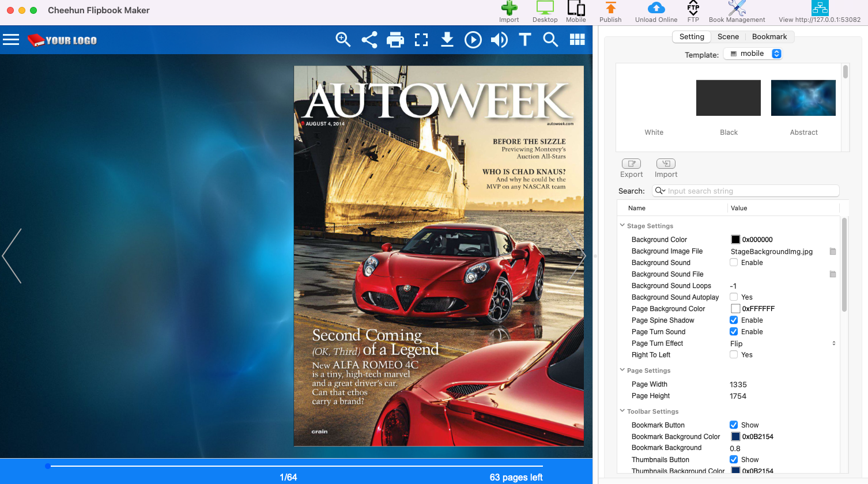Click the settings list scrollbar
This screenshot has height=484, width=868.
point(844,265)
